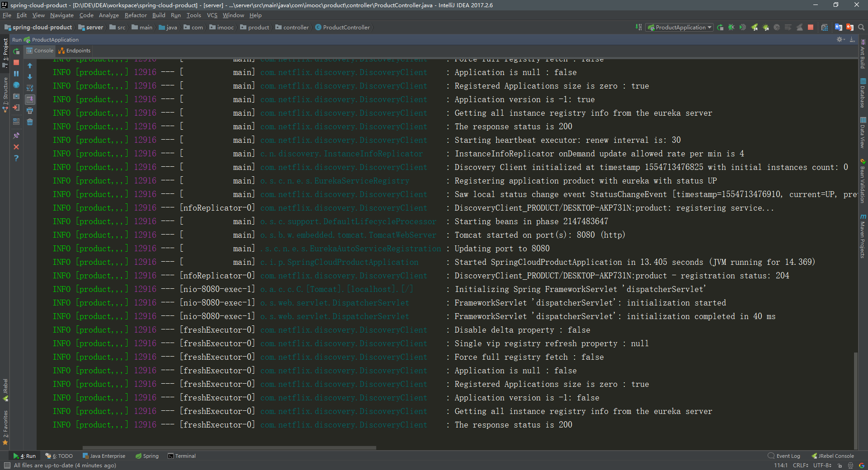Run ProductApplication with coverage
Screen dimensions: 868x470
[x=743, y=28]
